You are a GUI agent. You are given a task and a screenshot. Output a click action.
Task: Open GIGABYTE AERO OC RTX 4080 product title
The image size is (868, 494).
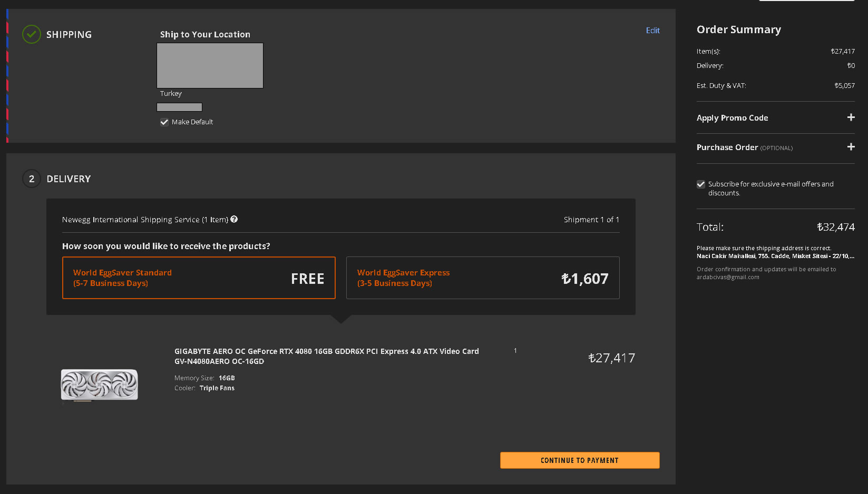tap(327, 356)
